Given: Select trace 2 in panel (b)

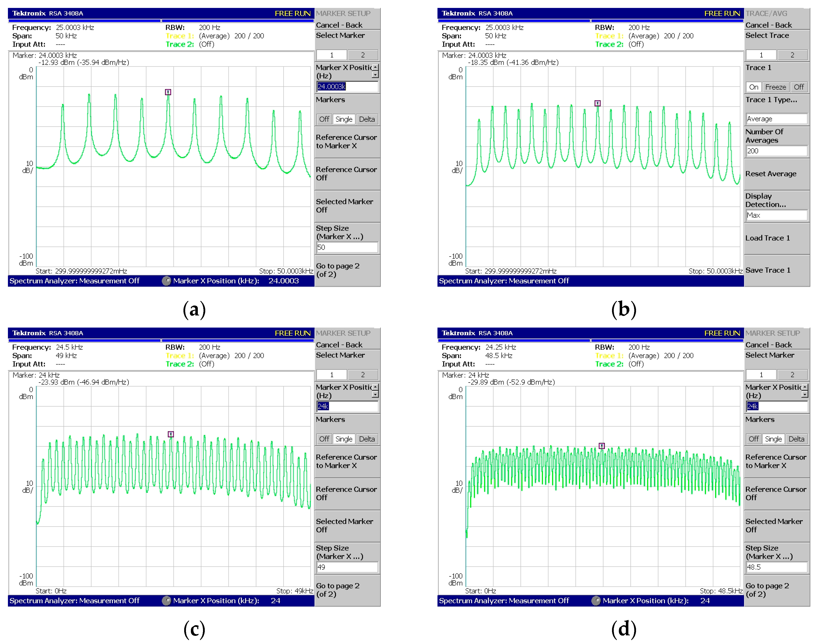Looking at the screenshot, I should tap(792, 55).
